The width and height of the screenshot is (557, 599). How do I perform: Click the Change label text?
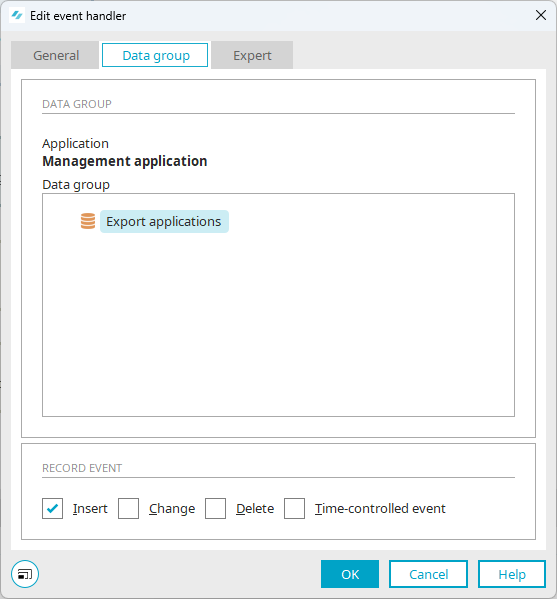(172, 509)
